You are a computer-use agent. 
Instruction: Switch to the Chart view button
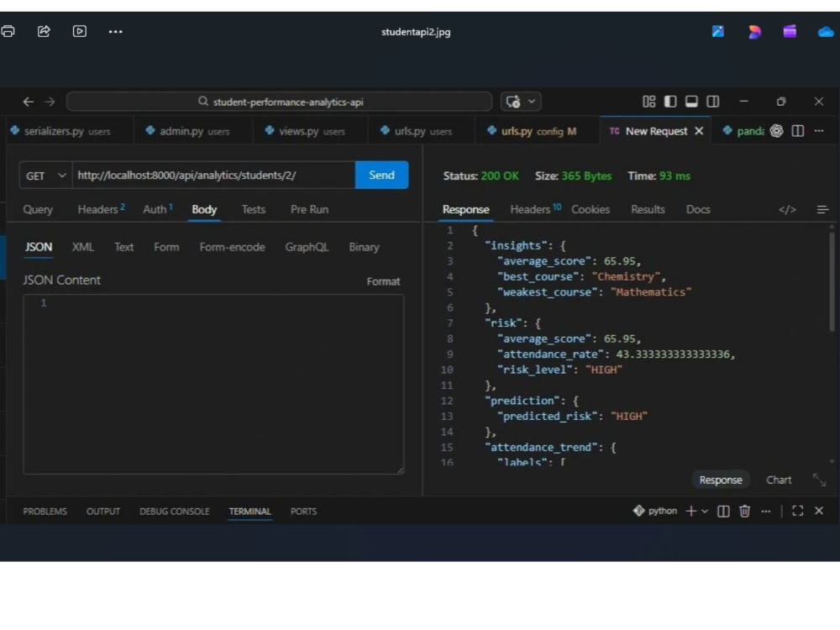click(779, 480)
